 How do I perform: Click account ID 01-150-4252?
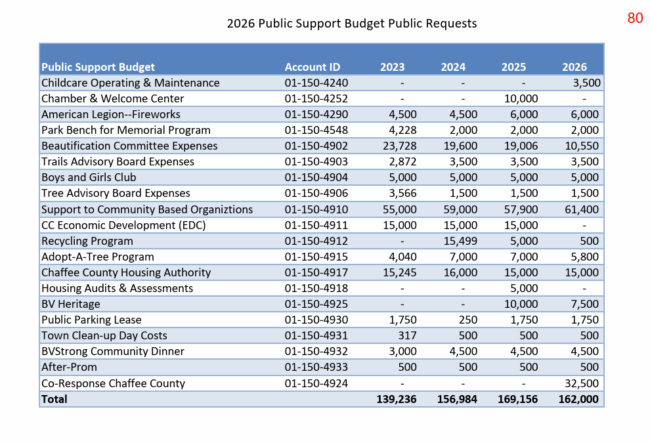319,99
